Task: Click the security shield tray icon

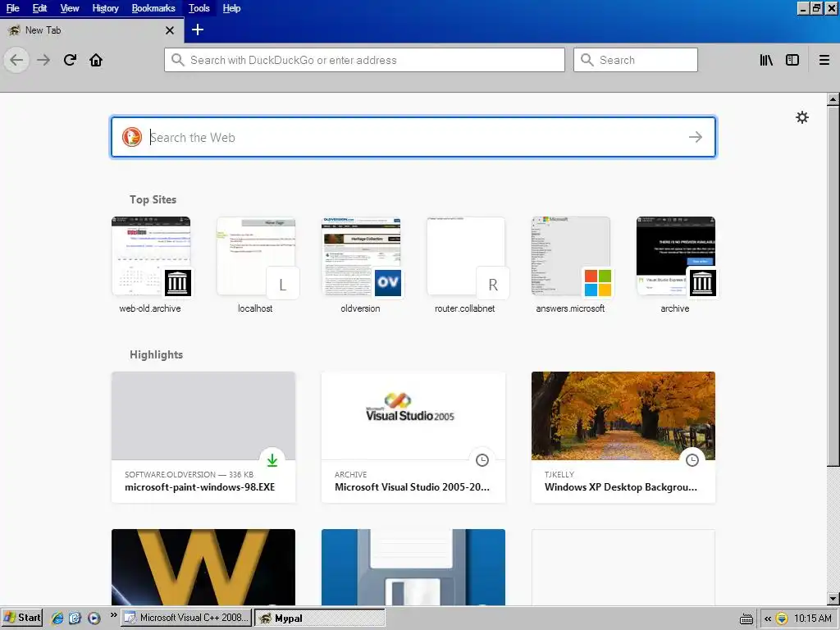Action: click(782, 619)
